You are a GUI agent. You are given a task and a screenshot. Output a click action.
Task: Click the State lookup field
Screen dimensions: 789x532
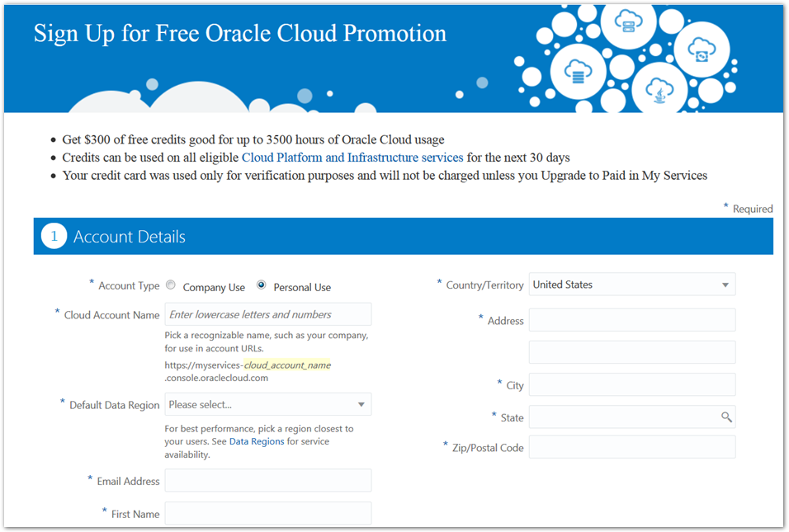click(x=623, y=417)
